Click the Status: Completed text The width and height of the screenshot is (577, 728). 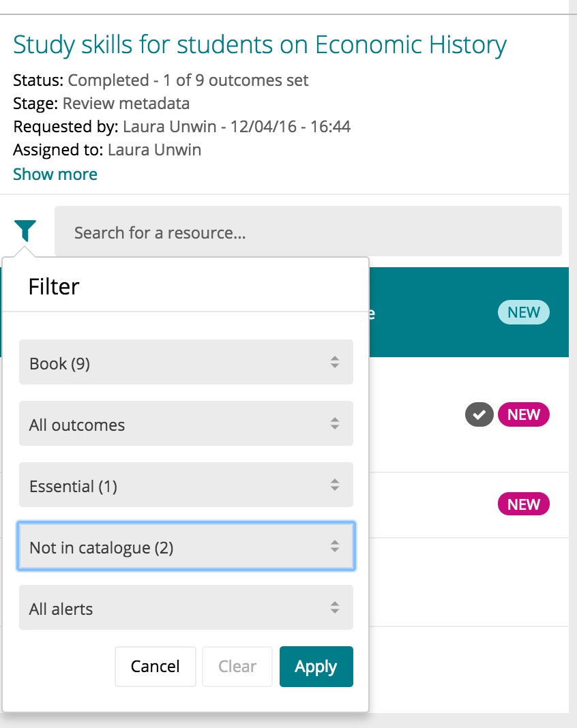coord(160,80)
